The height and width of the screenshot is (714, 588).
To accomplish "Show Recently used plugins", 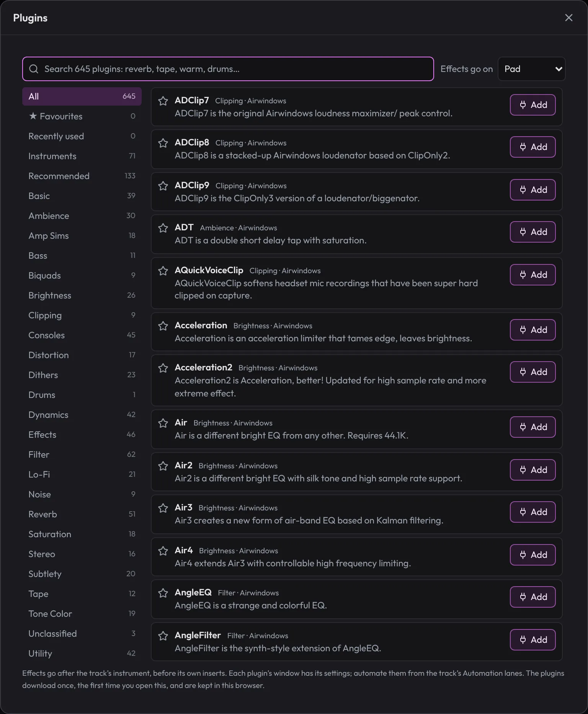I will [82, 136].
